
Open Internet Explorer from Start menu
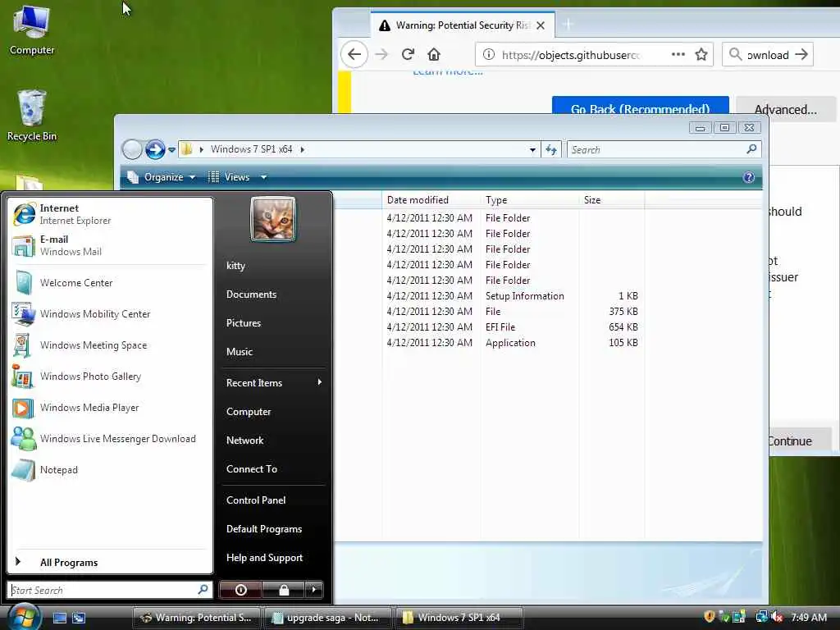[x=110, y=214]
